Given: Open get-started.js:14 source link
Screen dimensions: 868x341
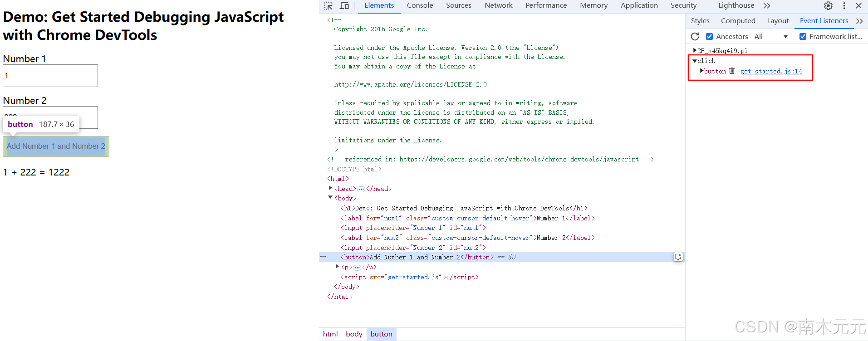Looking at the screenshot, I should [771, 71].
